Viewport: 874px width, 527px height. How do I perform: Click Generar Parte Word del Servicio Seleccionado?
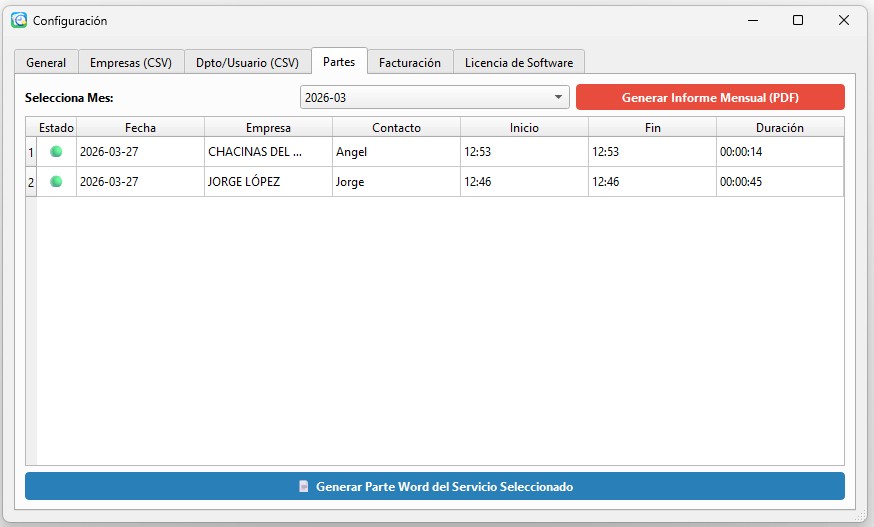(435, 486)
